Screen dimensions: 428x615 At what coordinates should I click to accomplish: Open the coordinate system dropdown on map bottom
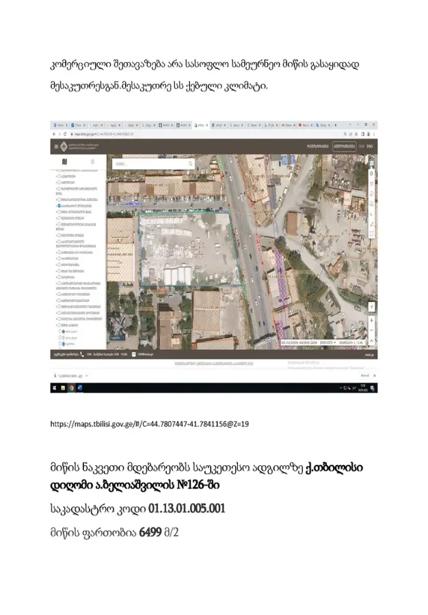click(327, 342)
